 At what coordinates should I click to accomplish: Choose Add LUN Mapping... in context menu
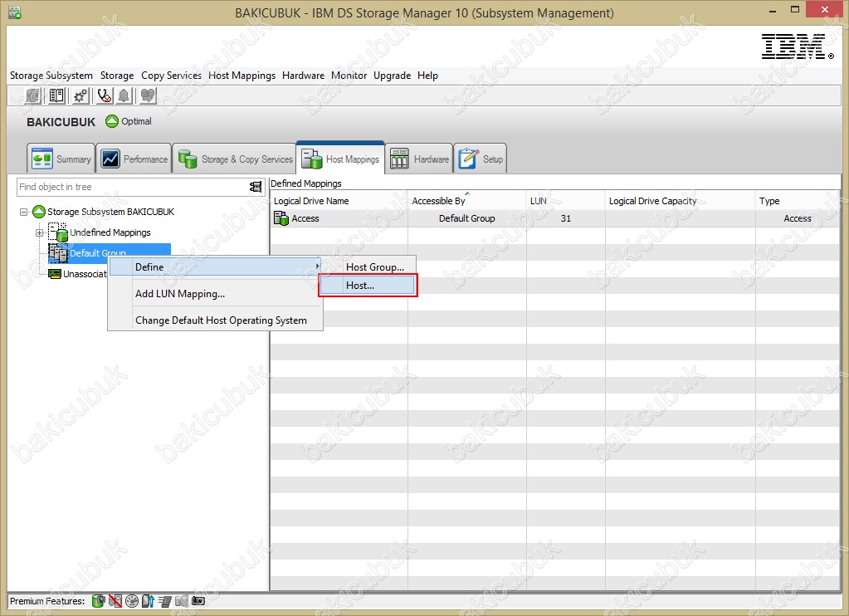(x=216, y=294)
